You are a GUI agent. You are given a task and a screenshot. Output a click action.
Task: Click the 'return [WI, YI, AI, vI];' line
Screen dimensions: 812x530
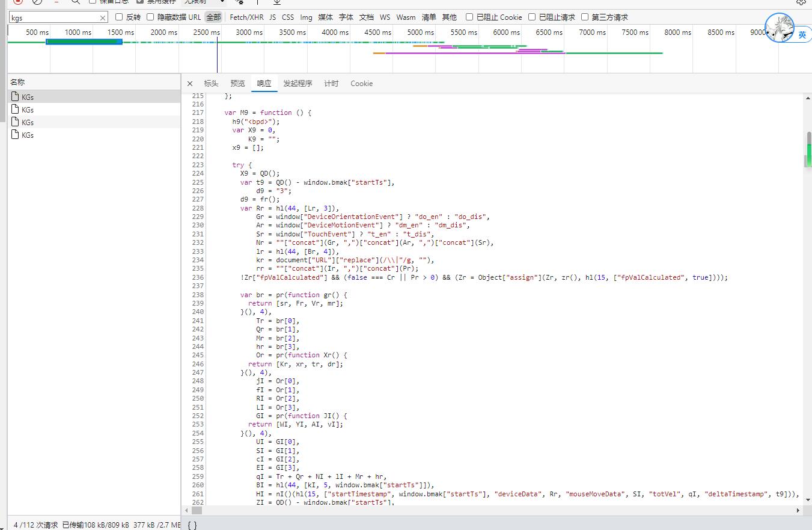tap(296, 424)
